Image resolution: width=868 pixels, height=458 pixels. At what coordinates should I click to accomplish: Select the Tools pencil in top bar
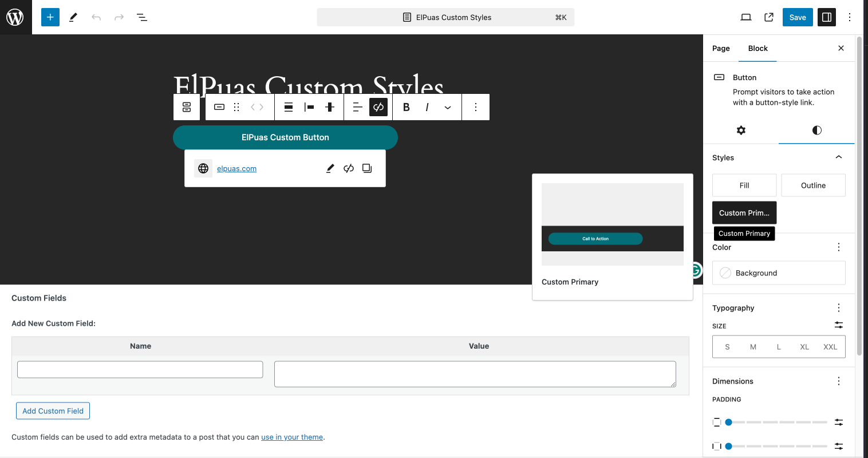click(73, 17)
